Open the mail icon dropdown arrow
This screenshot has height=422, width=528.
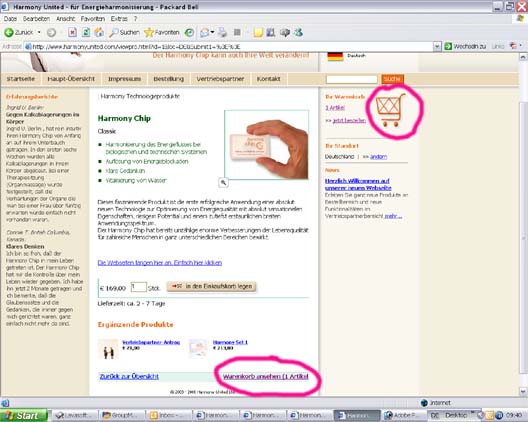pyautogui.click(x=212, y=32)
